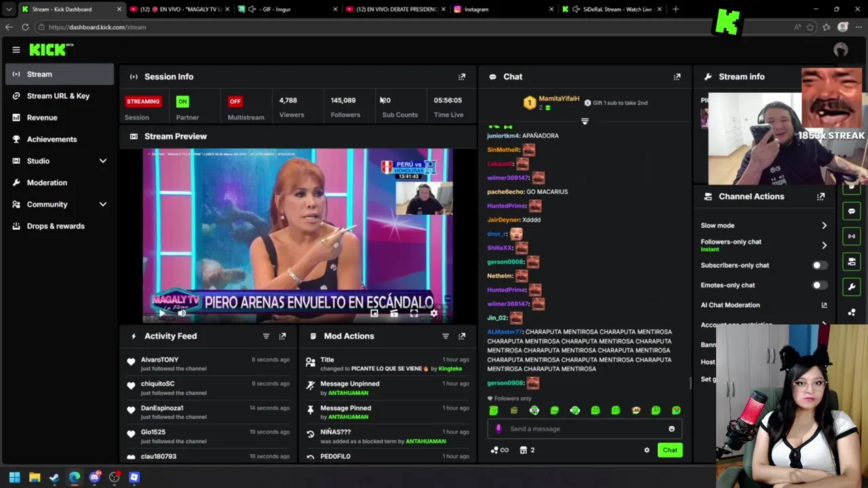The image size is (868, 488).
Task: Click the purple microphone icon in chat box
Action: 498,428
